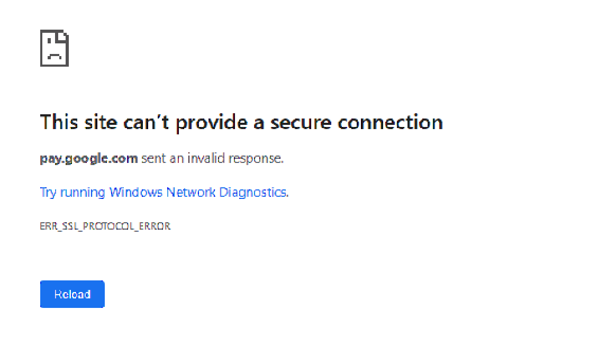Click the word 'connection' in the heading
This screenshot has height=364, width=598.
(390, 122)
